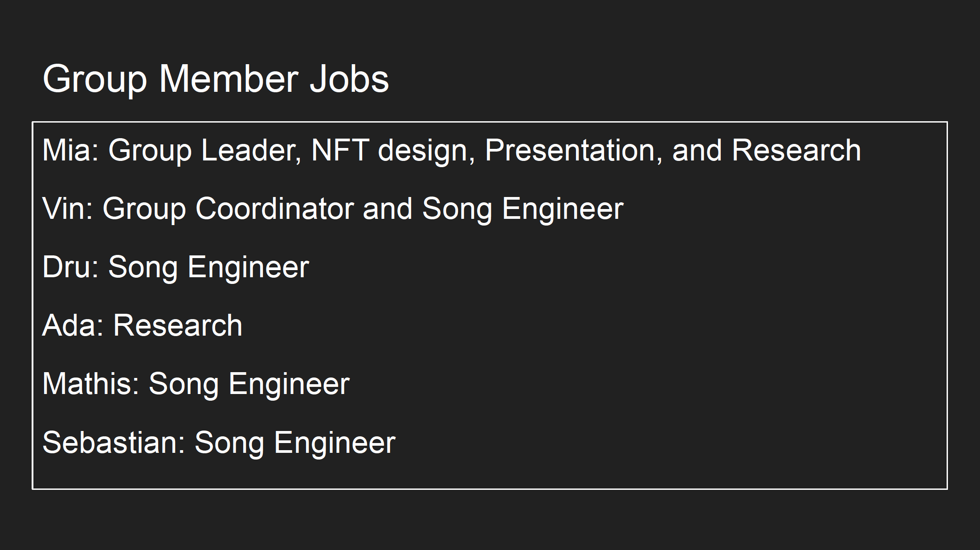Click the 'Vin: Group Coordinator' text line
This screenshot has width=980, height=550.
(x=332, y=208)
